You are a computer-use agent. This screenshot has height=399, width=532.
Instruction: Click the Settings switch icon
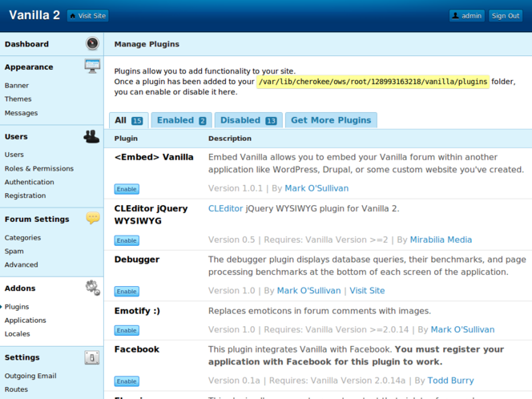coord(92,357)
